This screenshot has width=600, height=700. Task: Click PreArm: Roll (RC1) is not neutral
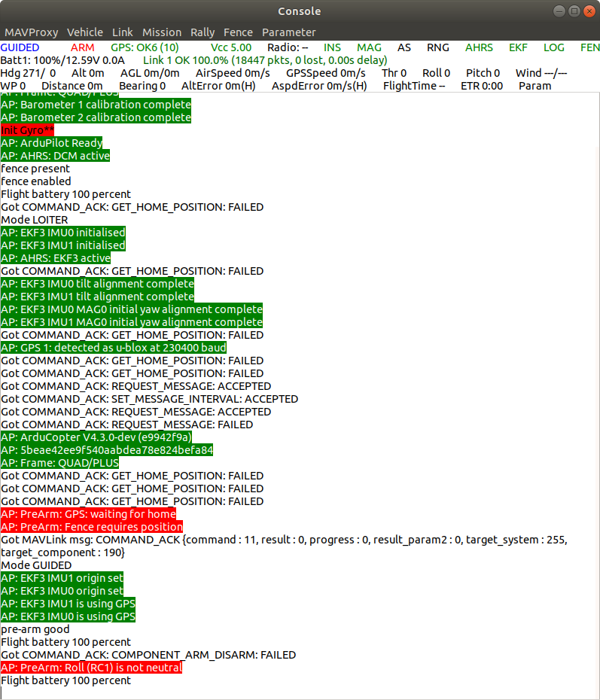[91, 668]
